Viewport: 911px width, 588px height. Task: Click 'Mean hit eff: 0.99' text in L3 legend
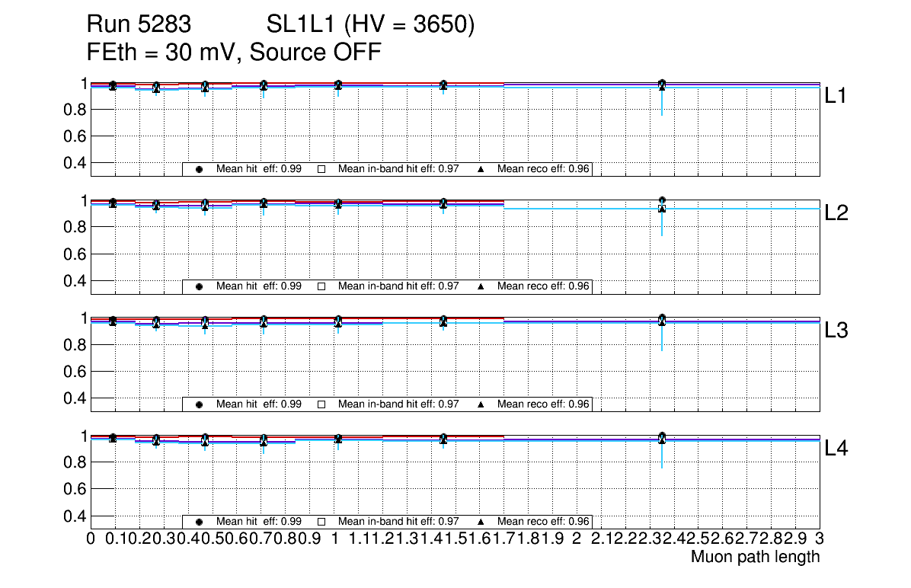tap(259, 404)
